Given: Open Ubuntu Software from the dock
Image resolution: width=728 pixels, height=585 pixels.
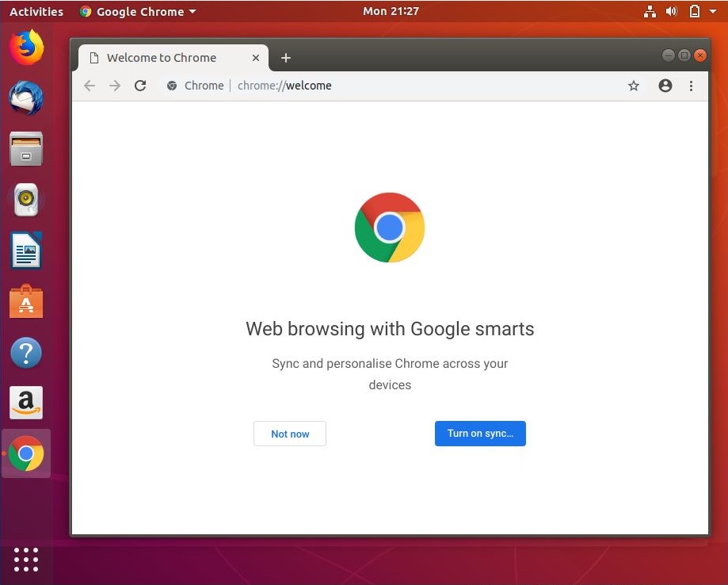Looking at the screenshot, I should (x=26, y=301).
